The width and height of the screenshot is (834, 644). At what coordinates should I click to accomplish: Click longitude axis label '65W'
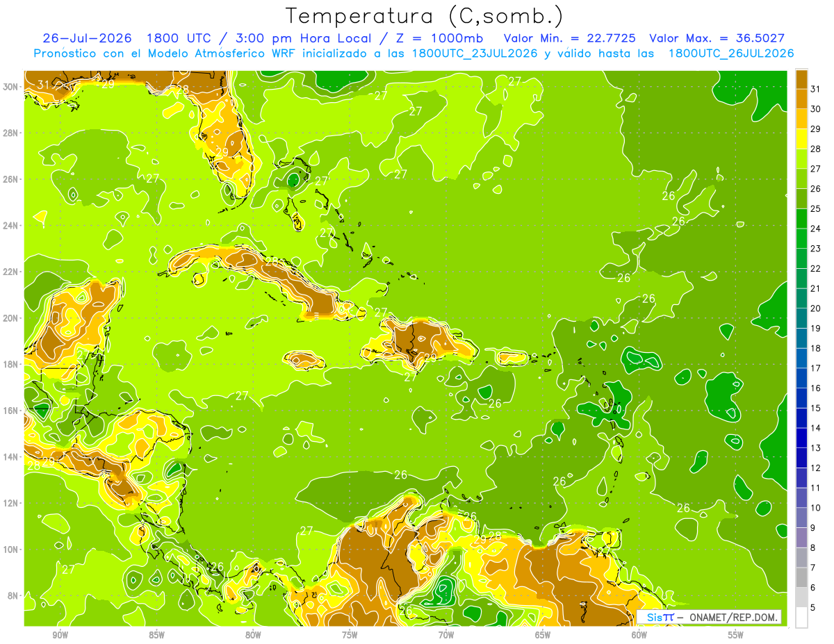tap(543, 635)
